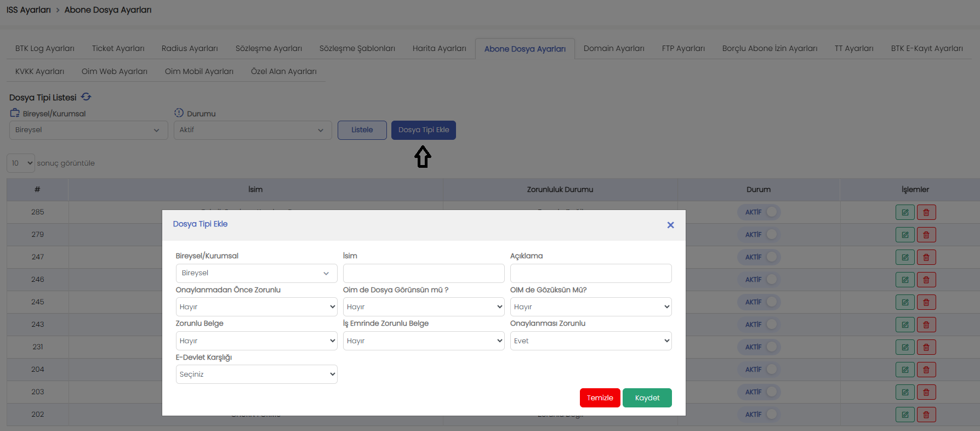980x431 pixels.
Task: Open Bireysel/Kurumsal filter dropdown on page
Action: point(89,130)
